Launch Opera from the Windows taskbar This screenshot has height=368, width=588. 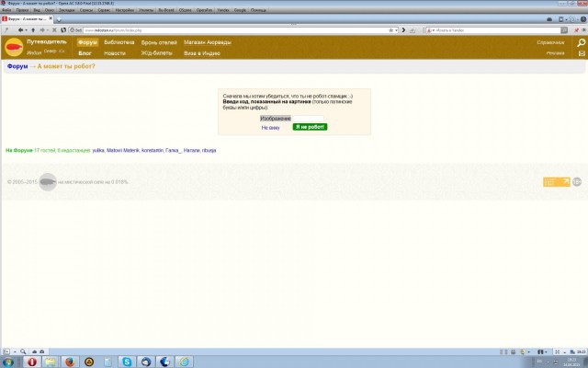point(32,362)
